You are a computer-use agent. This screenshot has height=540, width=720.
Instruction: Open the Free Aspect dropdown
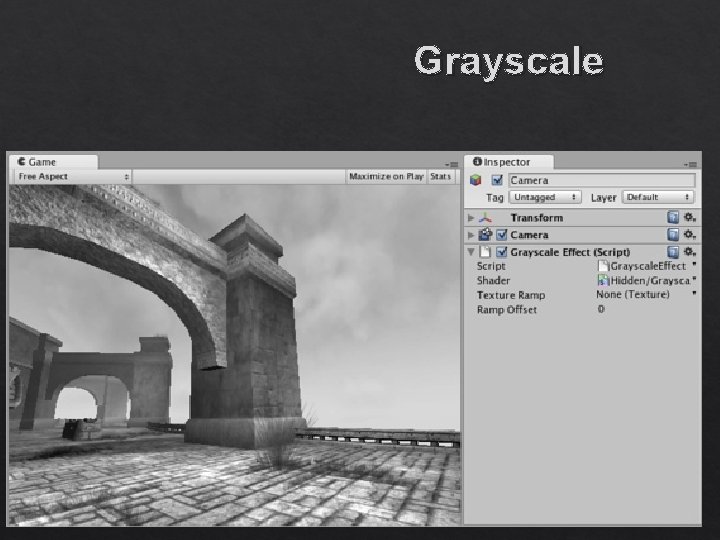pyautogui.click(x=73, y=177)
